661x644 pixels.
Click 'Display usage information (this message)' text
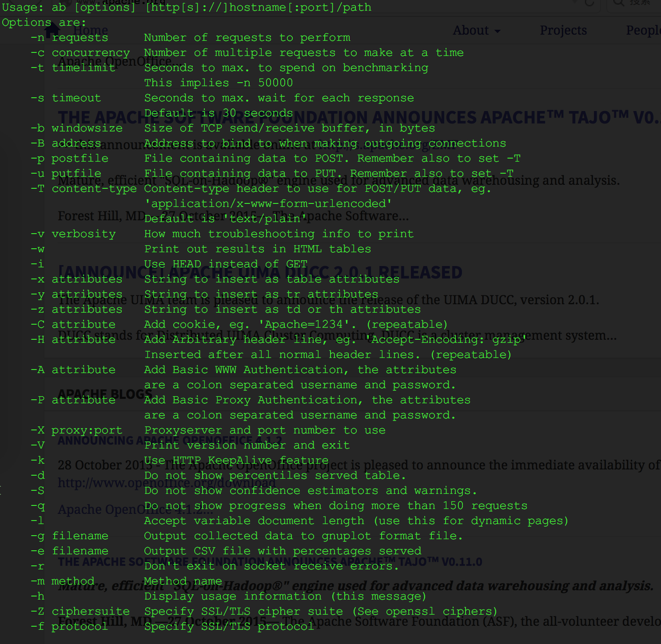click(285, 596)
